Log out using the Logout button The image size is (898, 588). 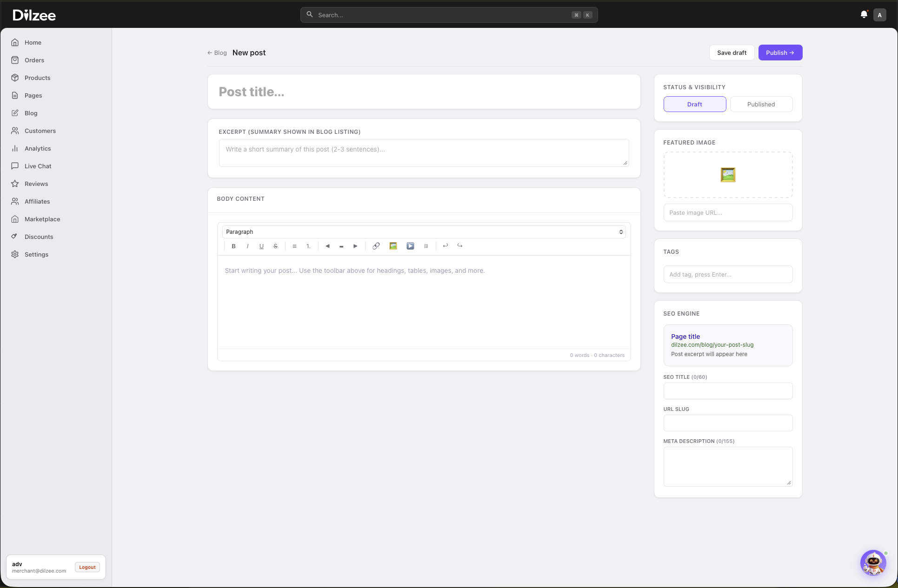pos(87,567)
